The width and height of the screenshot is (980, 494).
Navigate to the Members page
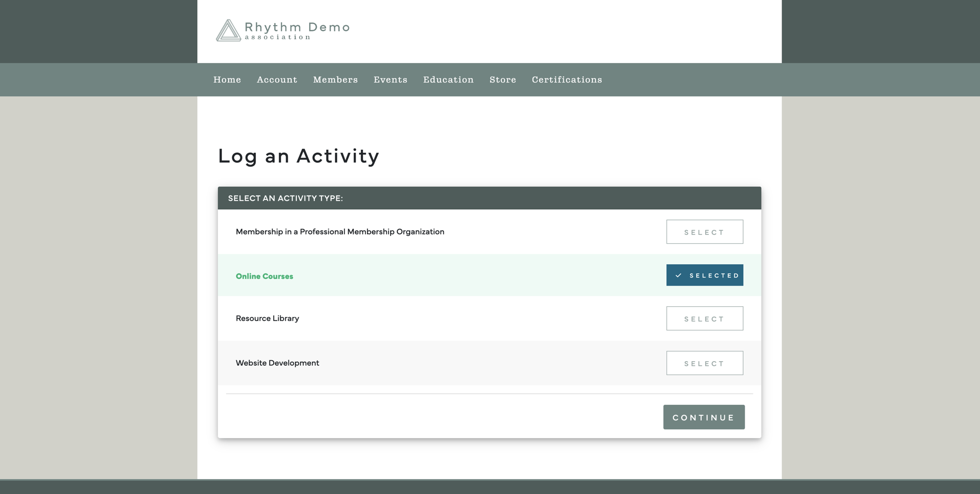pos(335,80)
